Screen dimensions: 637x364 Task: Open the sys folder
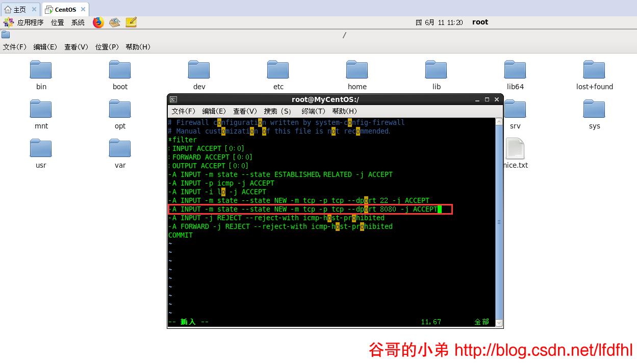(x=594, y=109)
